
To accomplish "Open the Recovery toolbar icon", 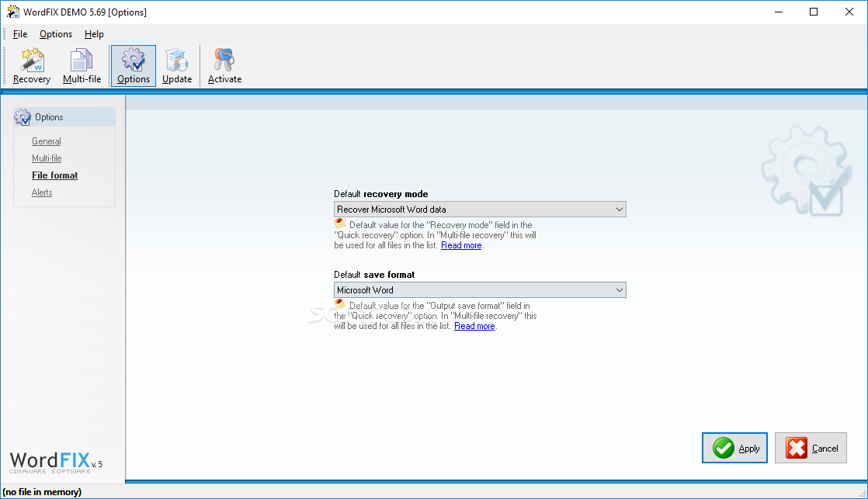I will click(32, 66).
